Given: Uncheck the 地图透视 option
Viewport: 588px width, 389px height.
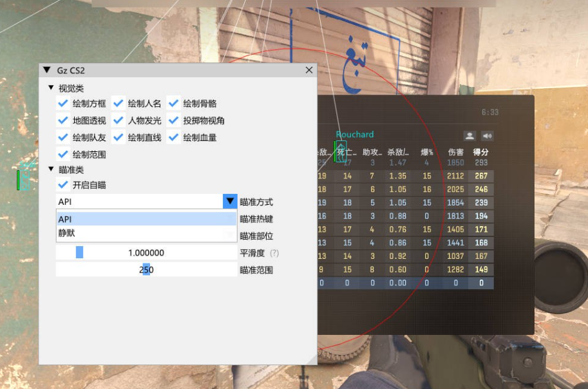Looking at the screenshot, I should coord(63,120).
